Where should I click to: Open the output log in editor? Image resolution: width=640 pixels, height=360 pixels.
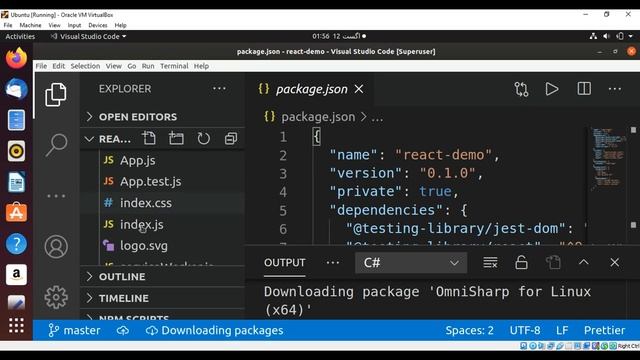[x=553, y=262]
